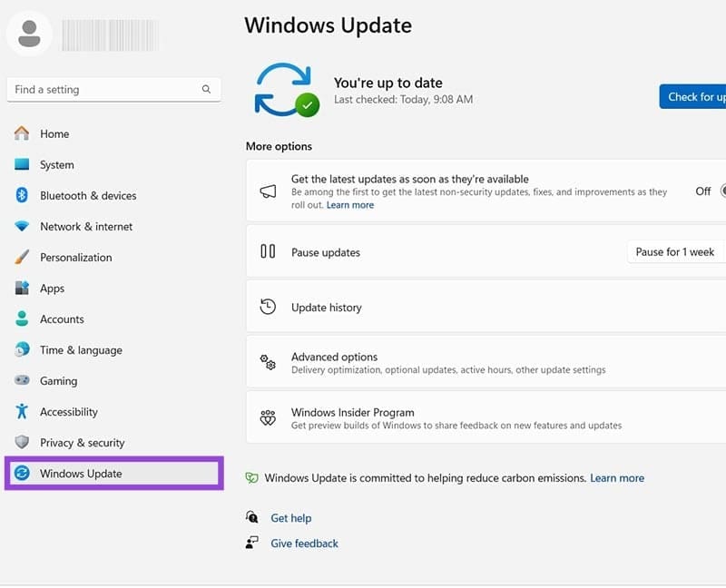726x588 pixels.
Task: Click the Delivery optimization description text
Action: pos(448,369)
